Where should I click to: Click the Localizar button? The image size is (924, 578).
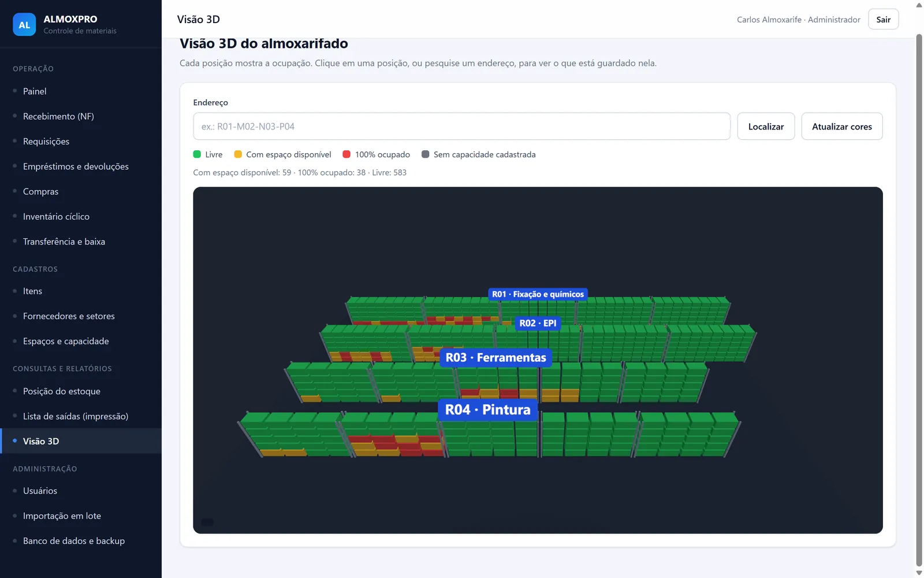(766, 127)
